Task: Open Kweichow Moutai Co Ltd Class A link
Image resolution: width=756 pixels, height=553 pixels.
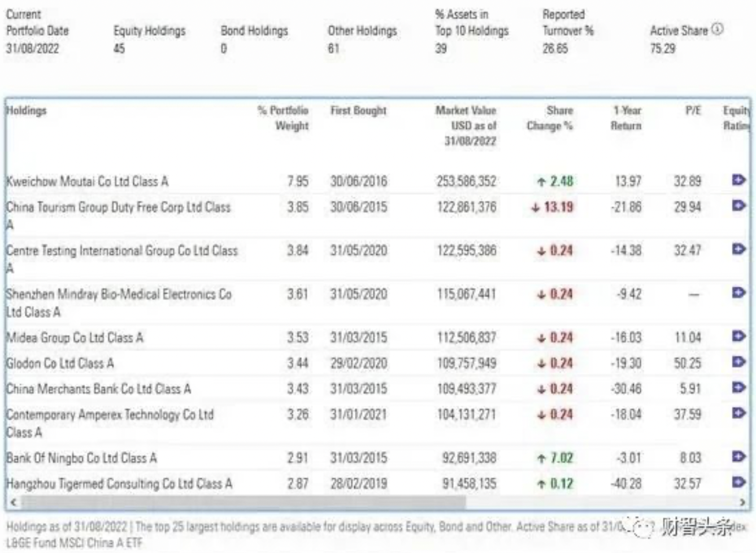Action: [x=87, y=182]
